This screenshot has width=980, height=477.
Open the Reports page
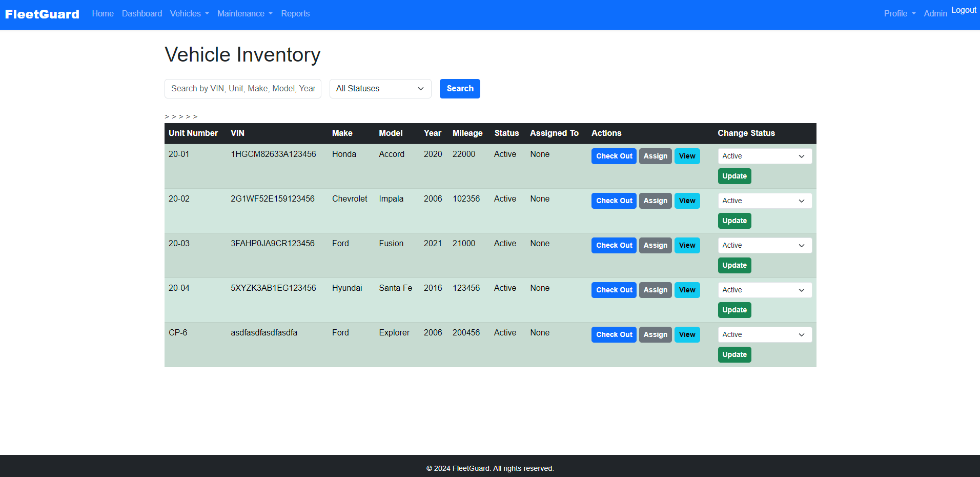point(295,14)
